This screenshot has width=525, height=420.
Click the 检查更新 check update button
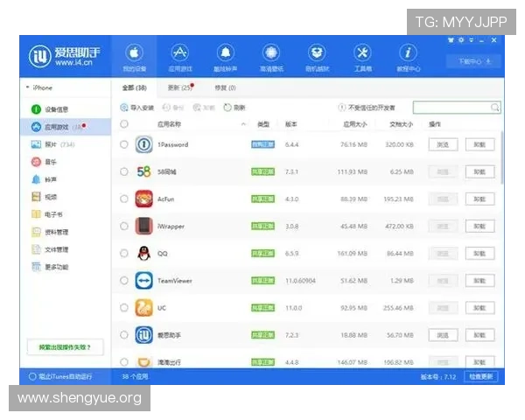[x=480, y=376]
